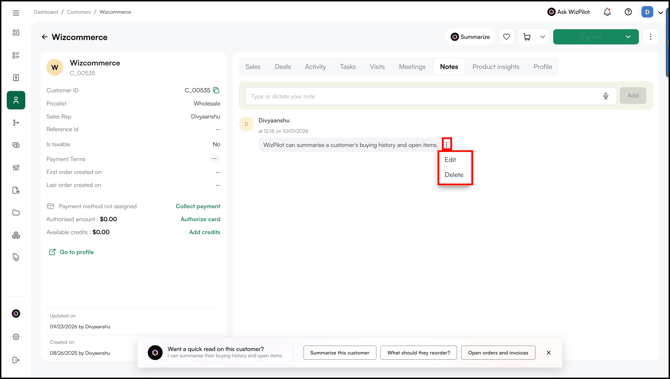The height and width of the screenshot is (379, 670).
Task: Go back using the arrow beside Wizcommerce
Action: tap(44, 37)
